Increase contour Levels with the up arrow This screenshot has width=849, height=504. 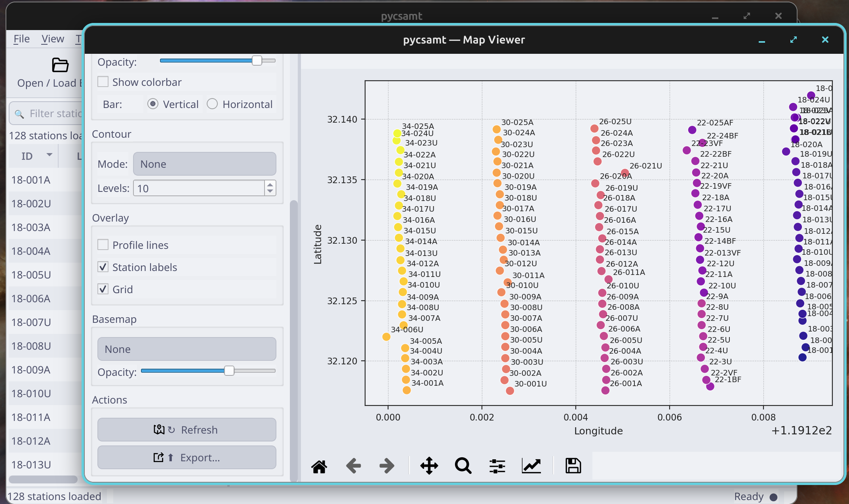(x=270, y=185)
